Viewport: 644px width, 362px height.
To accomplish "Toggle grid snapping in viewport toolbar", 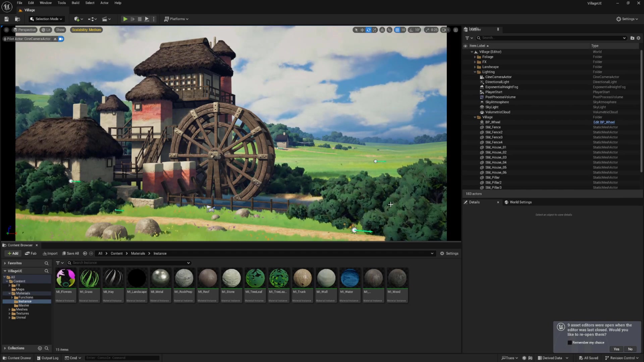I will [397, 30].
